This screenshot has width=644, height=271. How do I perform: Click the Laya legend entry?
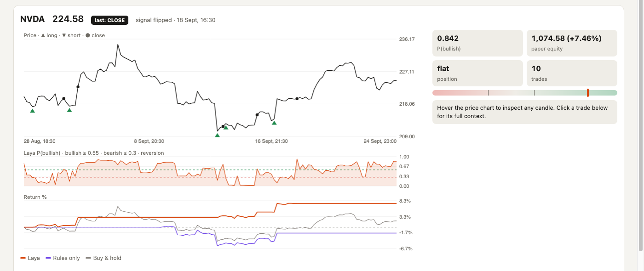30,258
